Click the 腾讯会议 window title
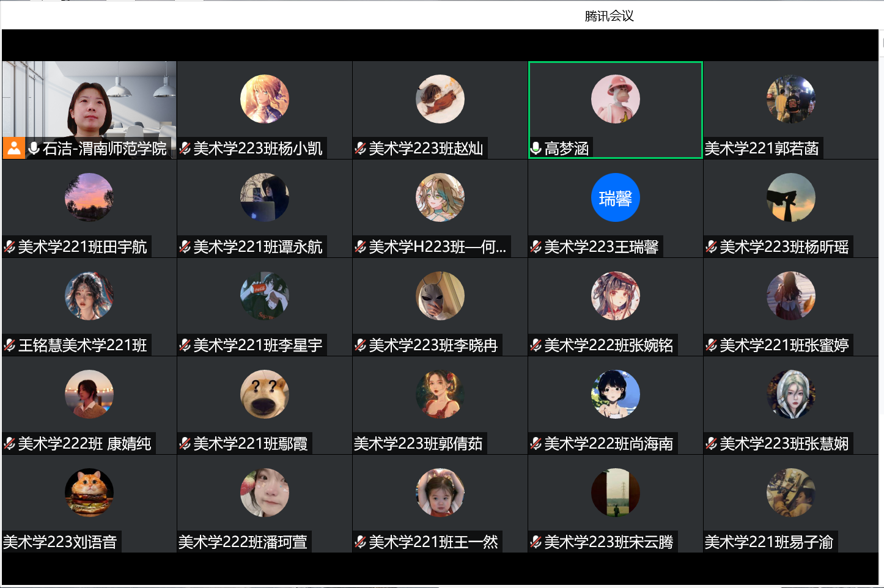Viewport: 884px width, 588px height. coord(609,17)
